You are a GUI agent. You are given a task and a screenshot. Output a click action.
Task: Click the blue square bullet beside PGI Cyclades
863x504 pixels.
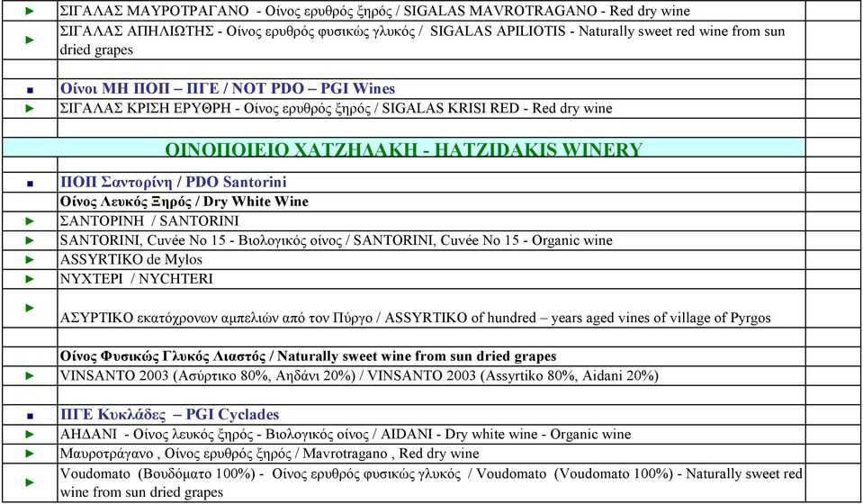click(31, 416)
